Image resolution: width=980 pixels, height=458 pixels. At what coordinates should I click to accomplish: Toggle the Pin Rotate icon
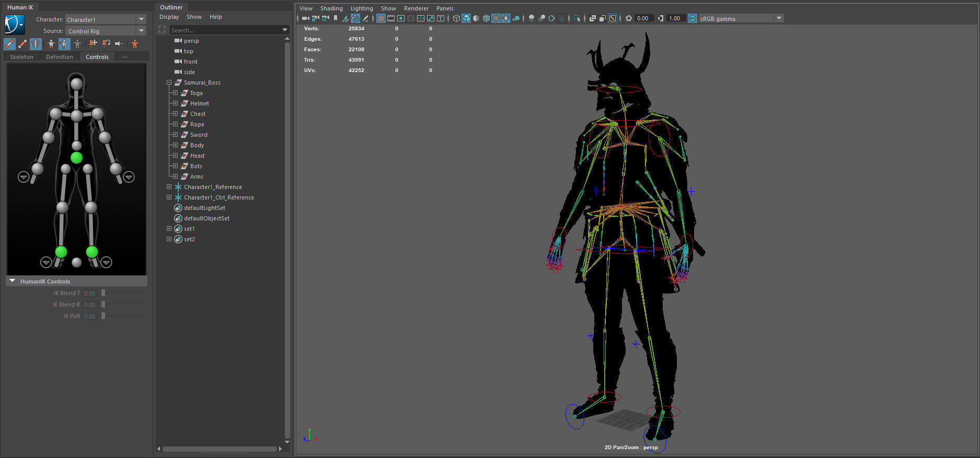point(106,44)
